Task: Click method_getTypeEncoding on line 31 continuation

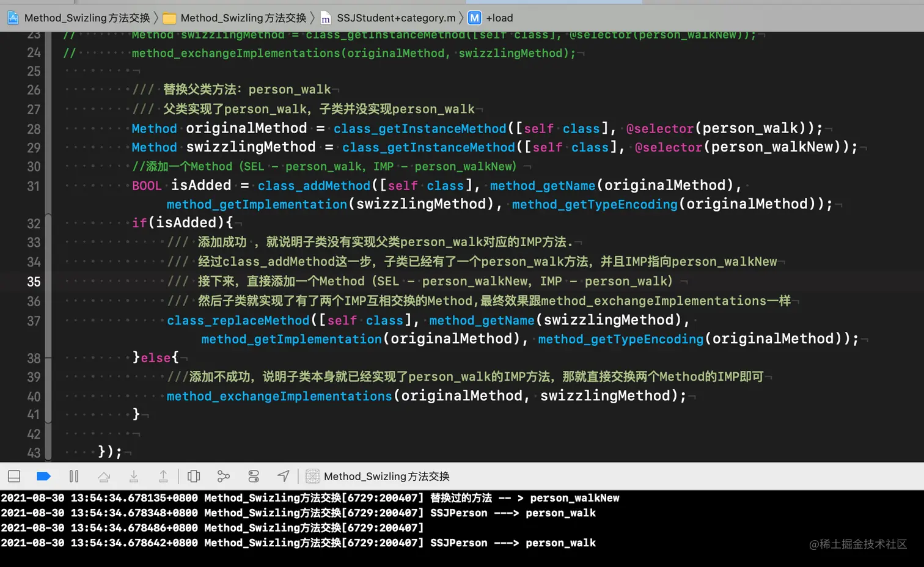Action: [595, 205]
